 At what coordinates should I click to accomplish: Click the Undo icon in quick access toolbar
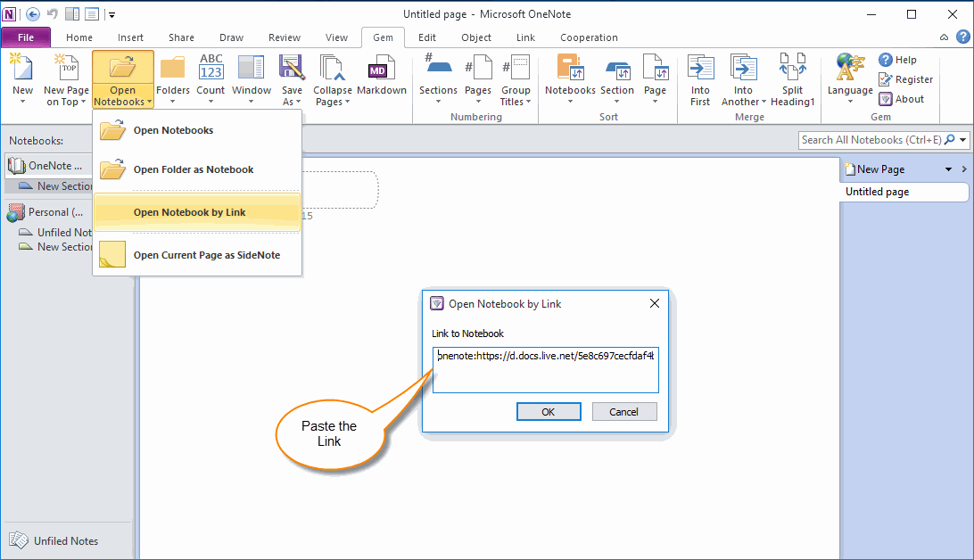tap(52, 13)
